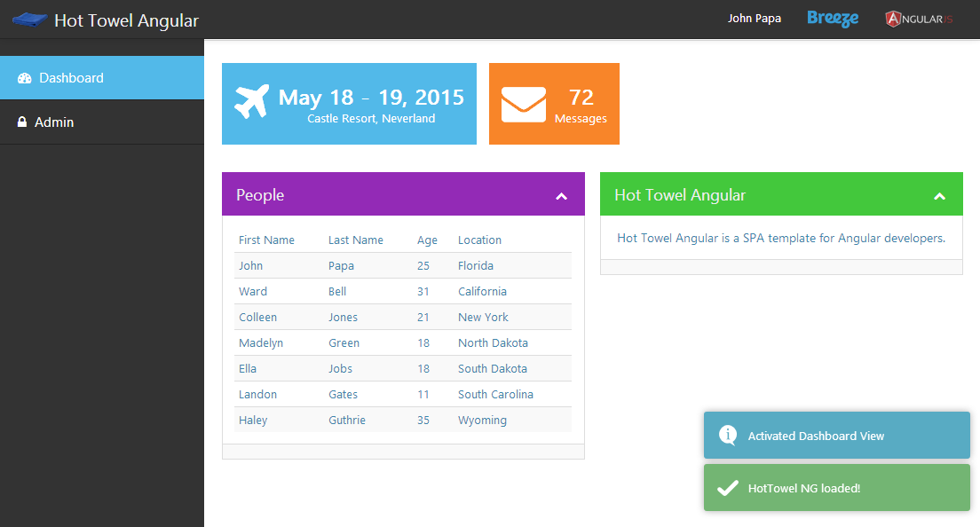Viewport: 980px width, 527px height.
Task: Click the Age column header
Action: 427,240
